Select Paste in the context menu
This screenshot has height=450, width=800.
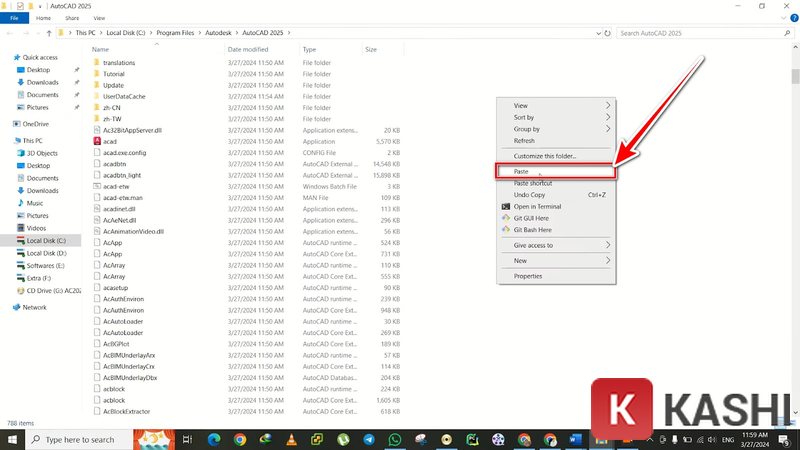pos(521,172)
